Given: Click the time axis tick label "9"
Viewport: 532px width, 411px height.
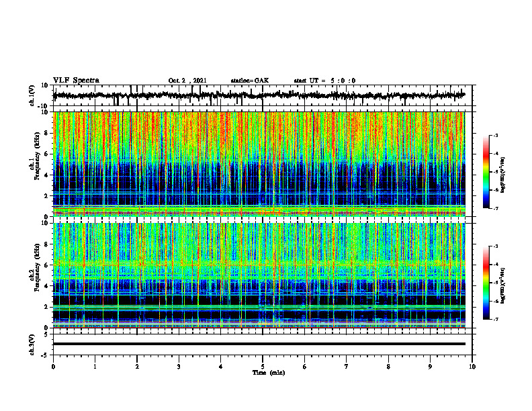Looking at the screenshot, I should 430,367.
